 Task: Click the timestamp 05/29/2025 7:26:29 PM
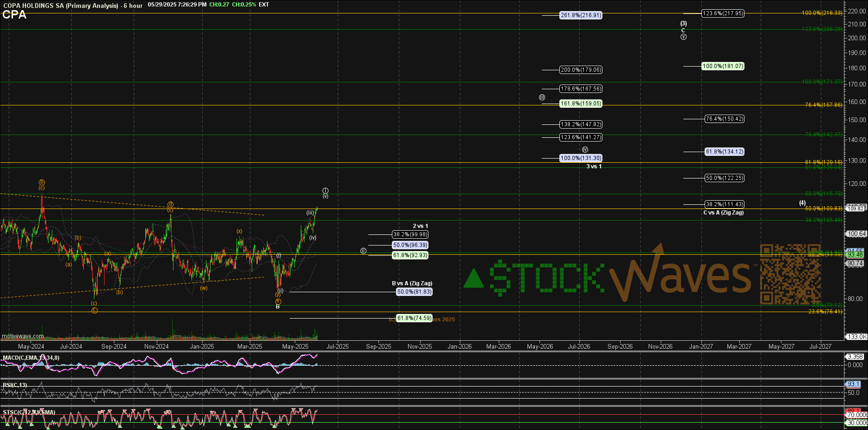177,5
